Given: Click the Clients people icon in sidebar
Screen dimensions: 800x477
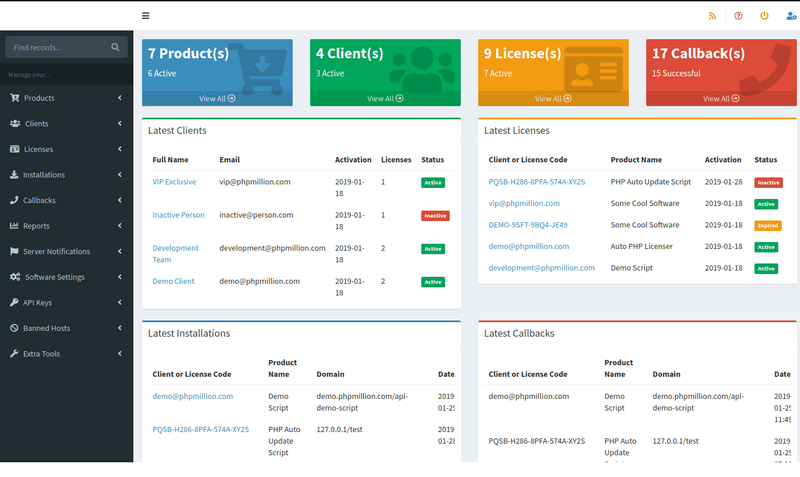Looking at the screenshot, I should pyautogui.click(x=15, y=123).
